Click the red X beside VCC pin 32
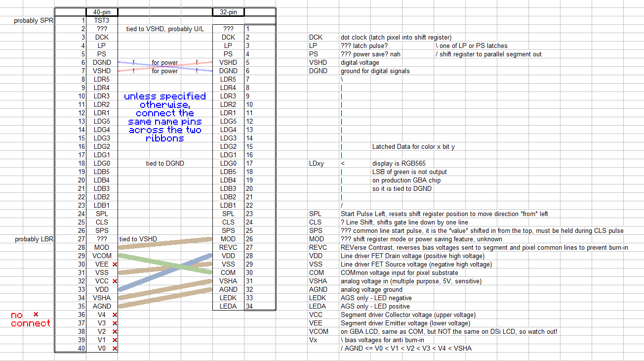 [x=115, y=281]
